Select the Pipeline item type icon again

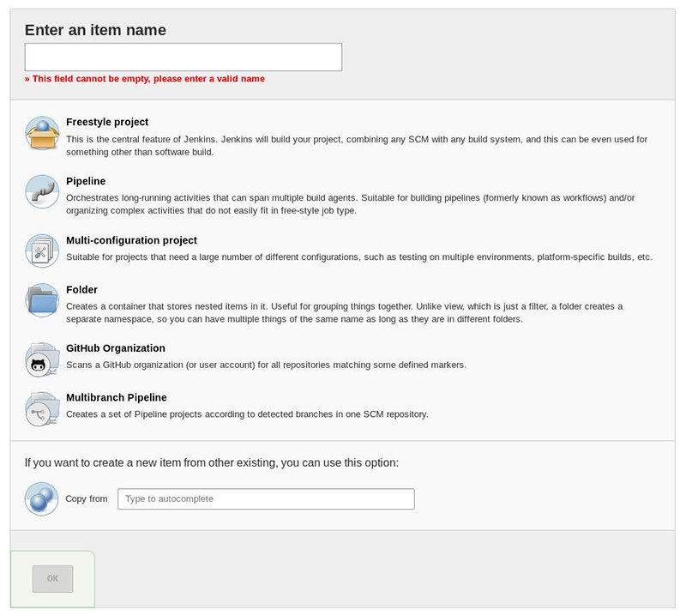(41, 192)
